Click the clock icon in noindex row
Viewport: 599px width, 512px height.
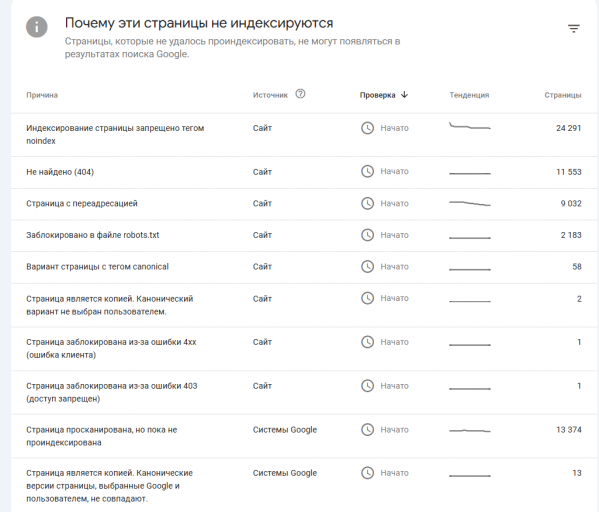[x=367, y=128]
